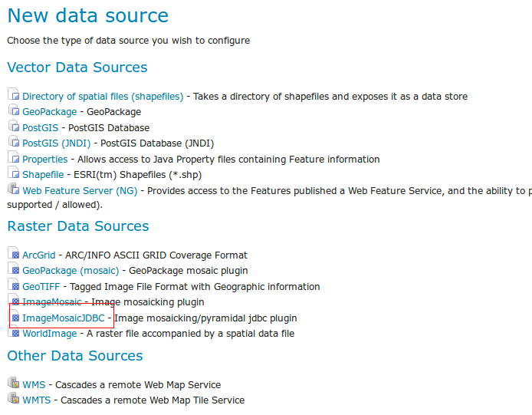Image resolution: width=532 pixels, height=415 pixels.
Task: Choose the GeoPackage vector data source link
Action: 50,112
